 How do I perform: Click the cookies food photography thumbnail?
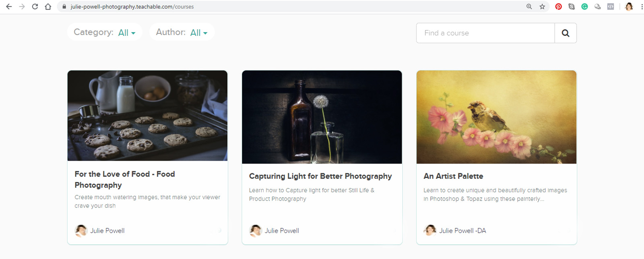click(x=147, y=116)
